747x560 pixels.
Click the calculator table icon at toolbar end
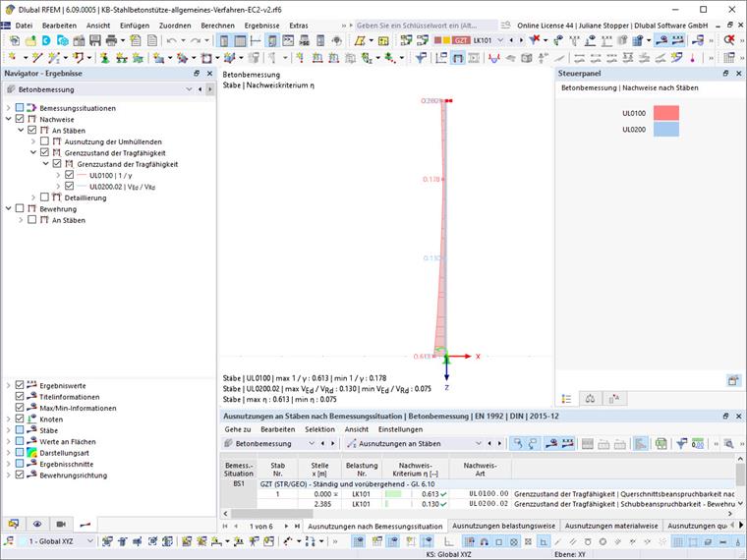(x=729, y=58)
